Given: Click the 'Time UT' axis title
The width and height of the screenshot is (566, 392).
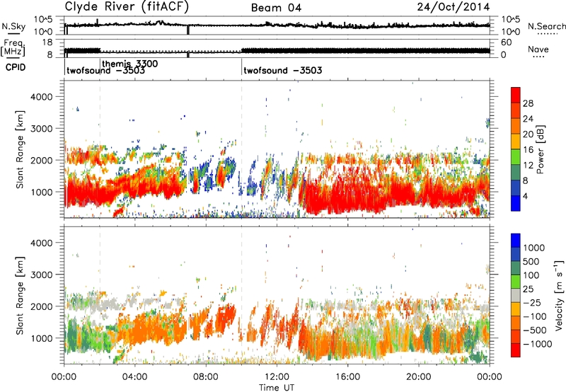Looking at the screenshot, I should tap(277, 387).
